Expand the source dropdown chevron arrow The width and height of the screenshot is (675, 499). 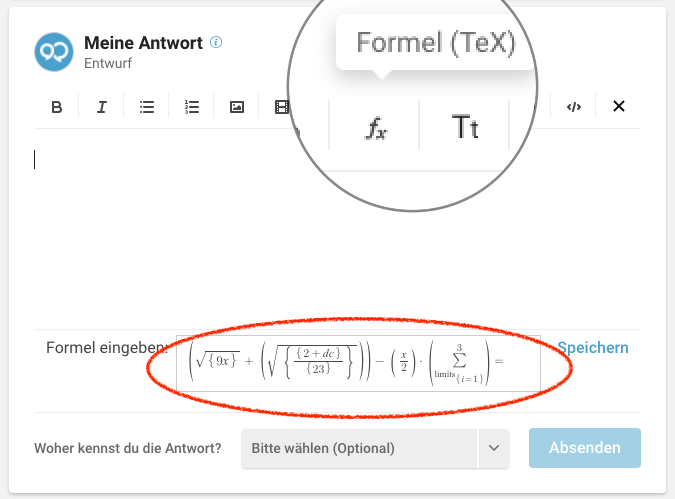click(x=494, y=448)
